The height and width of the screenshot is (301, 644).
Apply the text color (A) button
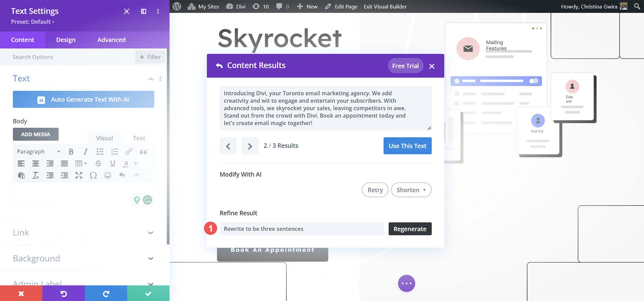(x=126, y=164)
